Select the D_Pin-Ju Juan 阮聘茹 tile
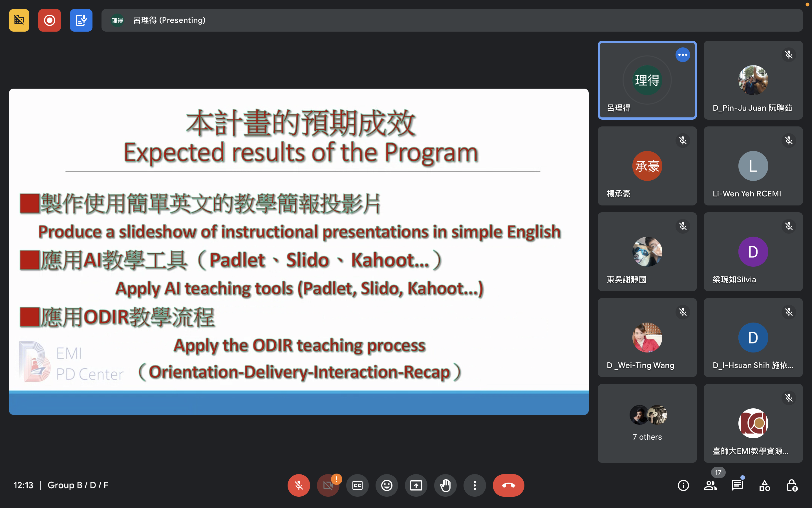Image resolution: width=812 pixels, height=508 pixels. [753, 80]
